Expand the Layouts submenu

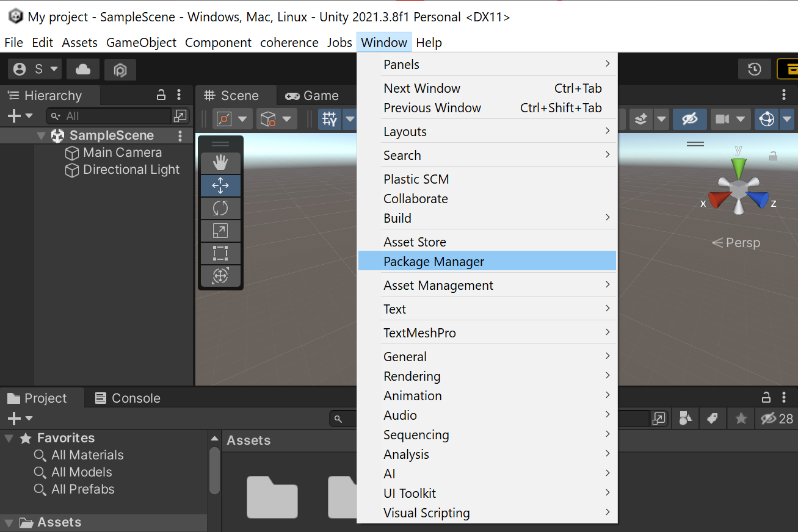coord(487,131)
